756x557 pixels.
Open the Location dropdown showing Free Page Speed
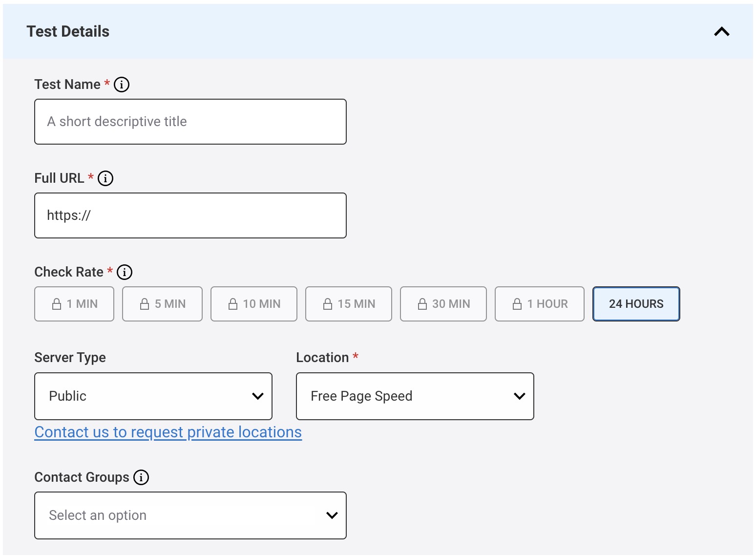pos(415,396)
